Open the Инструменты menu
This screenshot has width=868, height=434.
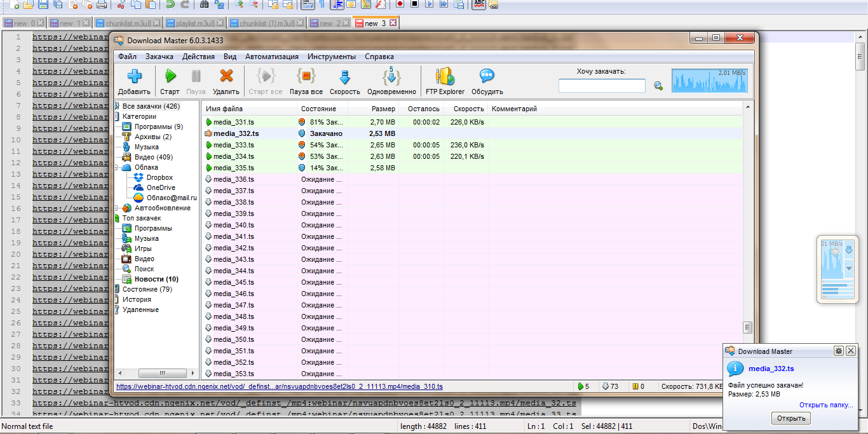(x=332, y=57)
